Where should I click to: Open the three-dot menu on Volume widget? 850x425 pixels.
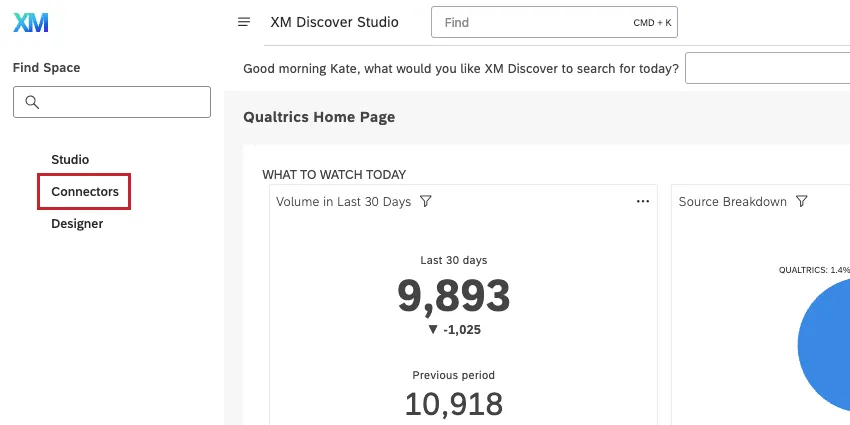coord(643,202)
